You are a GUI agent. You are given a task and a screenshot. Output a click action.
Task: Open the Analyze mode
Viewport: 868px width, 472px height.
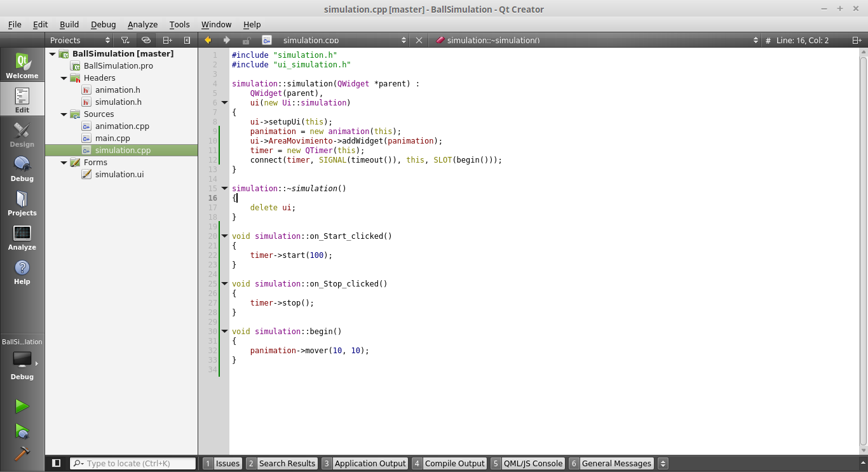click(22, 237)
